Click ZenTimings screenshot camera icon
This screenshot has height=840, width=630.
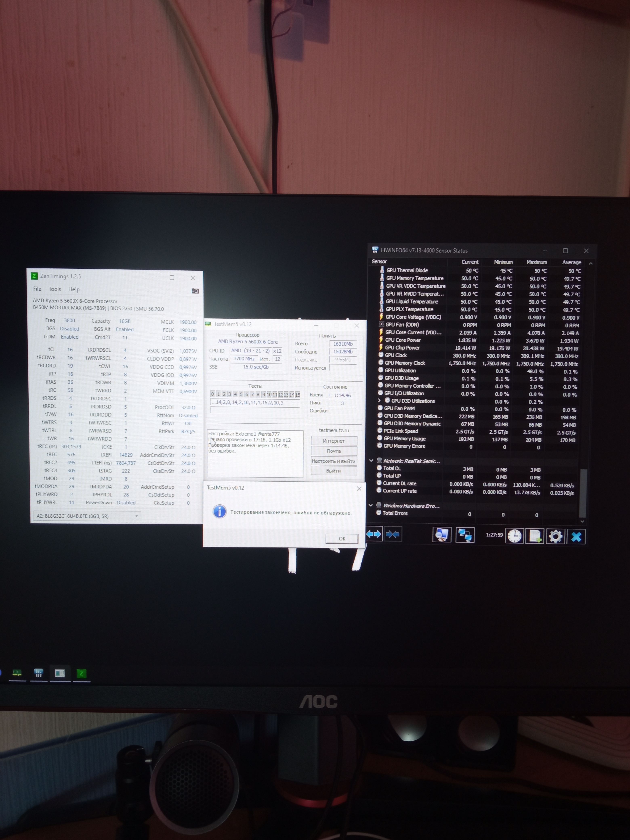point(195,291)
